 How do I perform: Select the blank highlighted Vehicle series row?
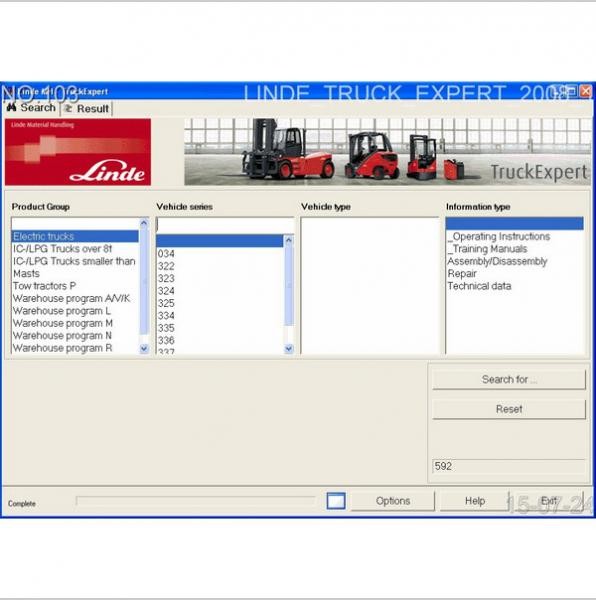(x=220, y=241)
